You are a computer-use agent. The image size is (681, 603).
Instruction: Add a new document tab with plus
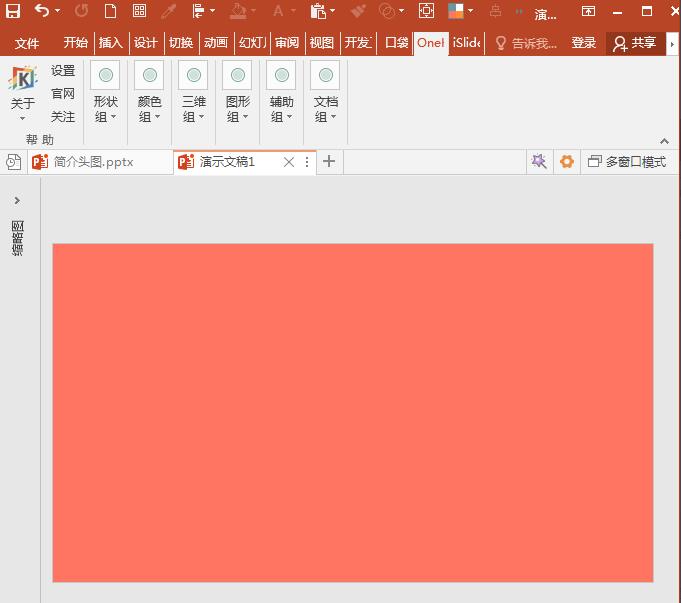(x=329, y=162)
